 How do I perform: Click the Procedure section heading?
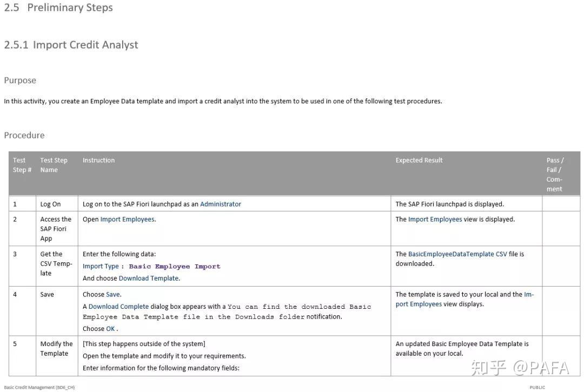(23, 135)
